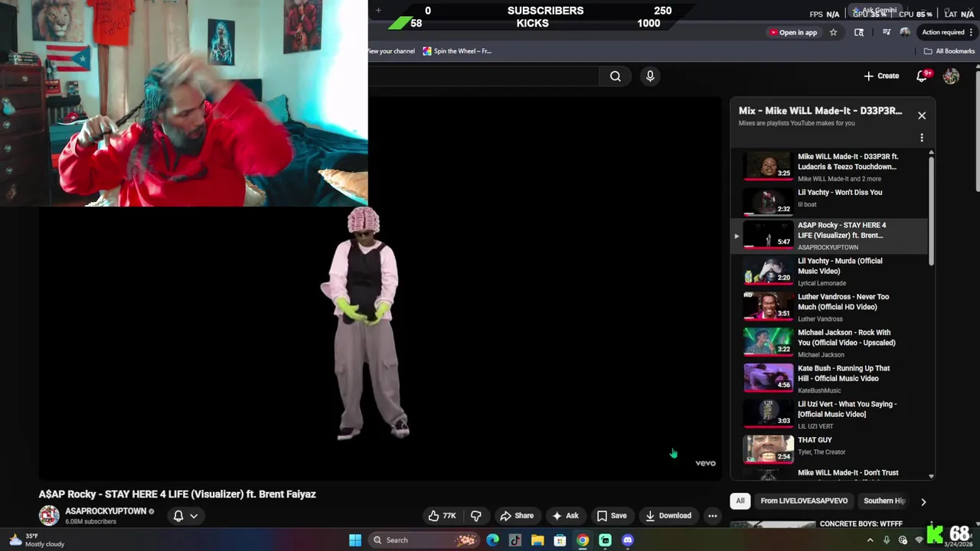Activate voice search microphone

pos(650,76)
